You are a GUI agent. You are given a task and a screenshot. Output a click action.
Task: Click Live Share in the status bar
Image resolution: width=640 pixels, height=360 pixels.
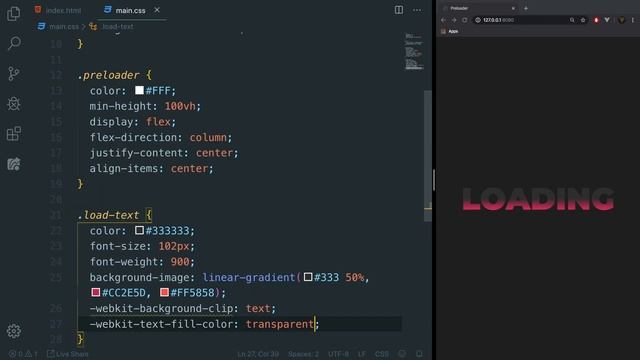[x=67, y=354]
